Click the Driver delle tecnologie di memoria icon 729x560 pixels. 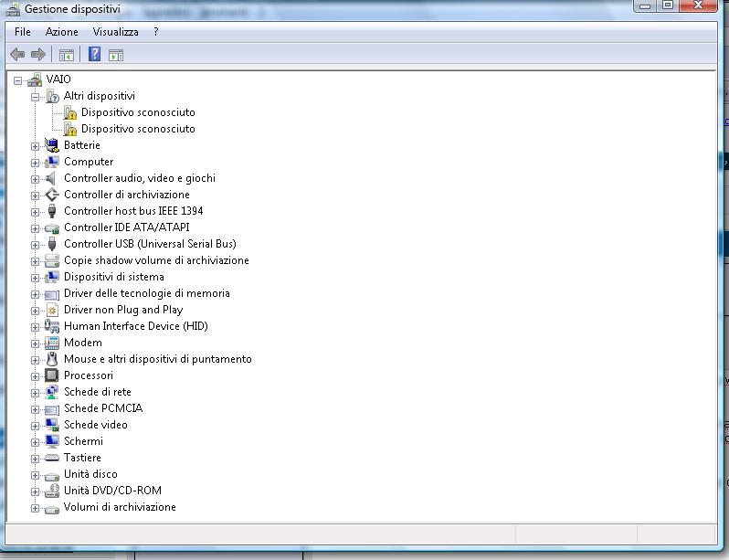[x=52, y=294]
